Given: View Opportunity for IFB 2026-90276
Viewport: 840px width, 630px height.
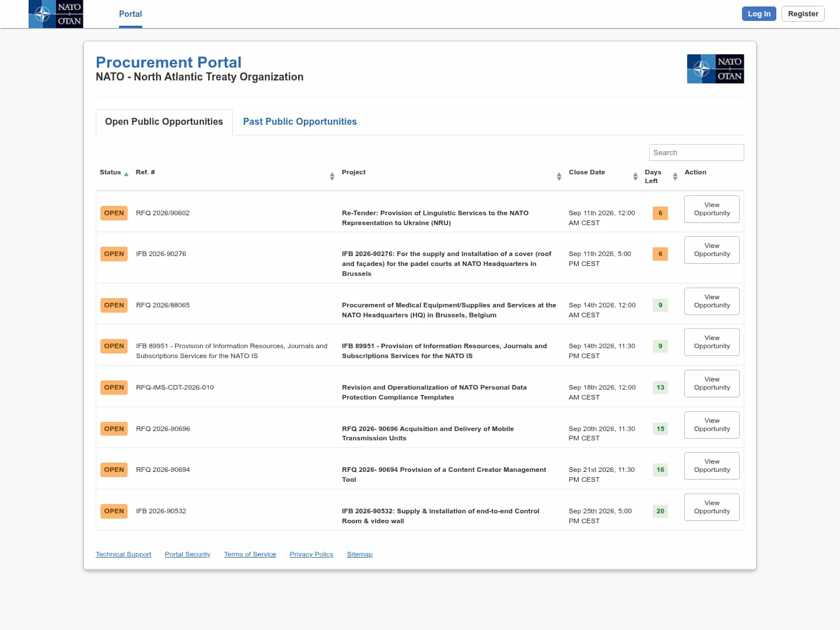Looking at the screenshot, I should (x=712, y=250).
